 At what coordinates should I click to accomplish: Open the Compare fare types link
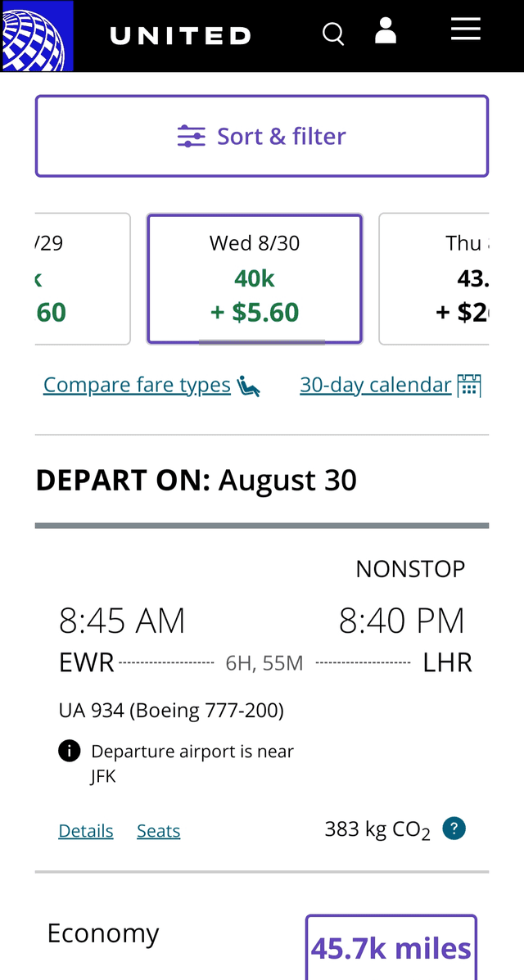coord(137,385)
